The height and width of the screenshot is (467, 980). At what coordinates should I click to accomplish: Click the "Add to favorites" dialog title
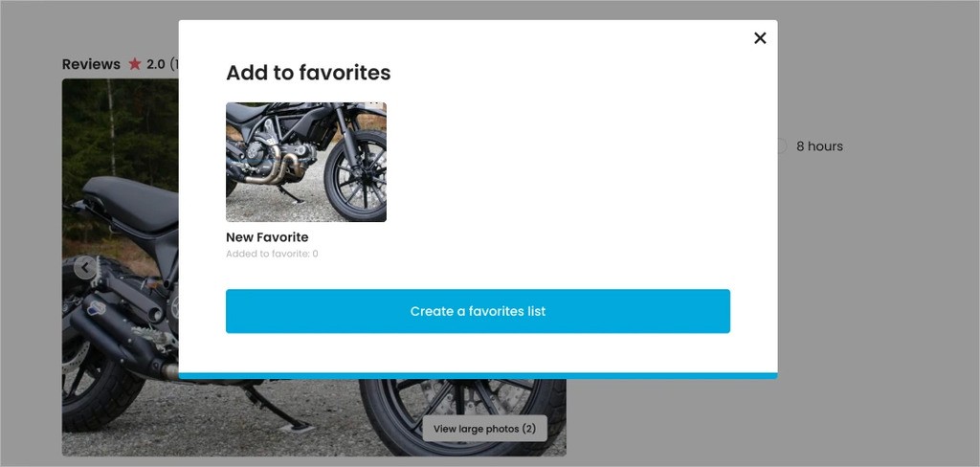click(x=308, y=73)
